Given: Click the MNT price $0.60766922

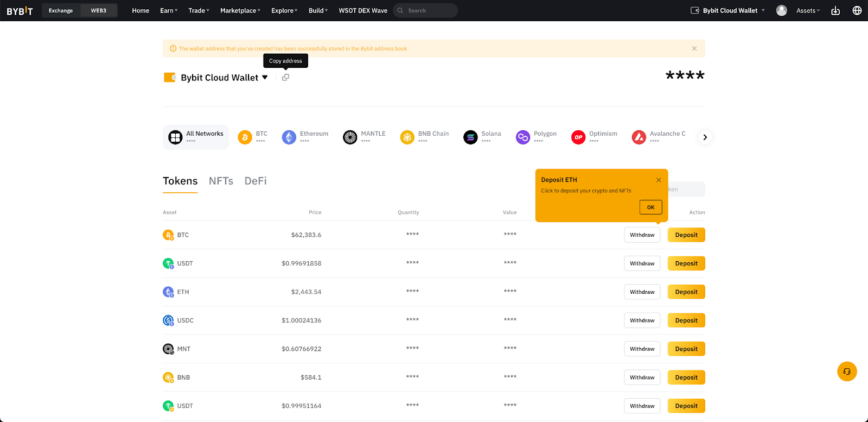Looking at the screenshot, I should pyautogui.click(x=301, y=349).
